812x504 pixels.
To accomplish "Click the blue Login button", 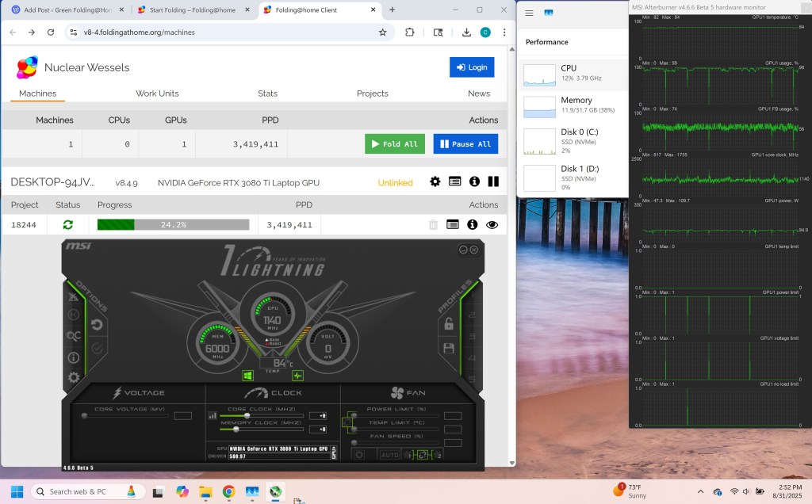I will point(471,67).
